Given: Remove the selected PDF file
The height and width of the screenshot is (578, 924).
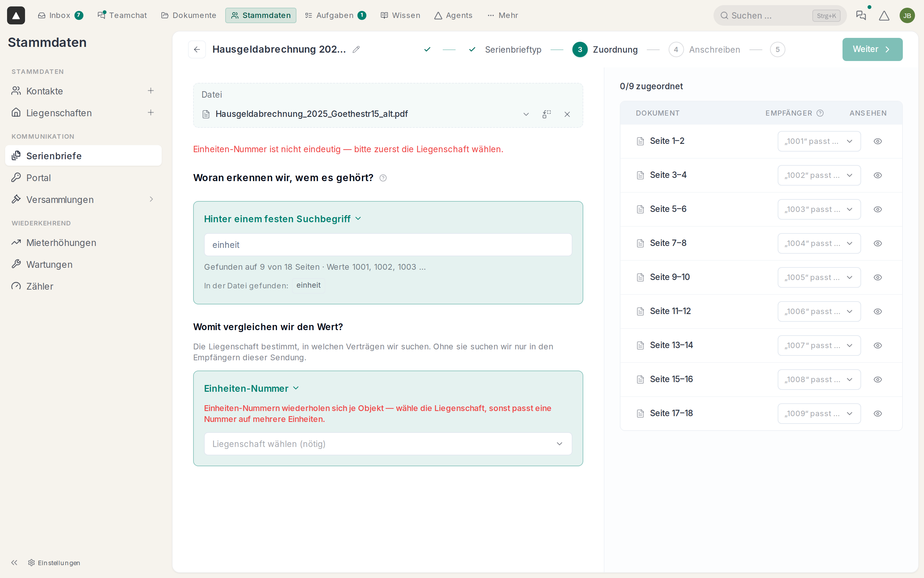Looking at the screenshot, I should [567, 114].
